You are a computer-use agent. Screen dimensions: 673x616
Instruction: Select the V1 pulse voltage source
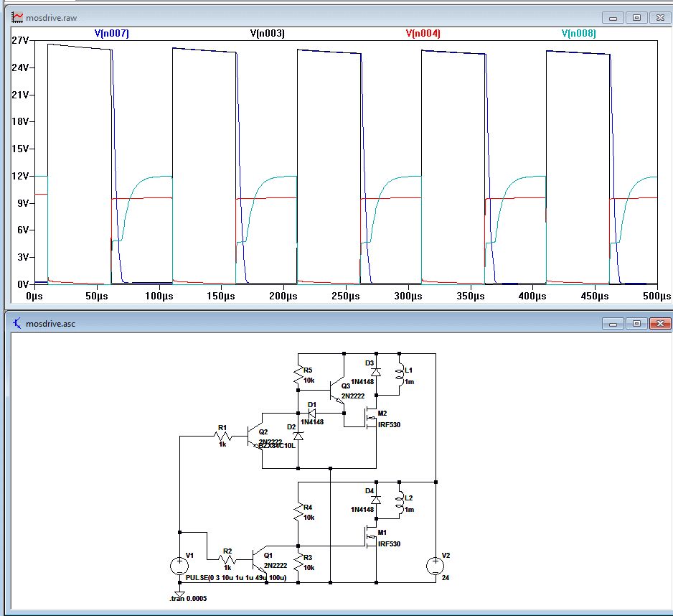(179, 566)
